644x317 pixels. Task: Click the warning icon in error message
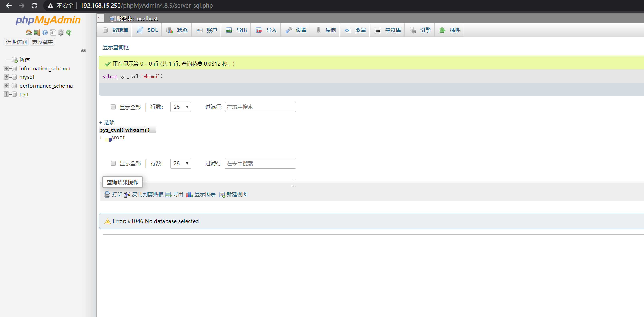108,221
